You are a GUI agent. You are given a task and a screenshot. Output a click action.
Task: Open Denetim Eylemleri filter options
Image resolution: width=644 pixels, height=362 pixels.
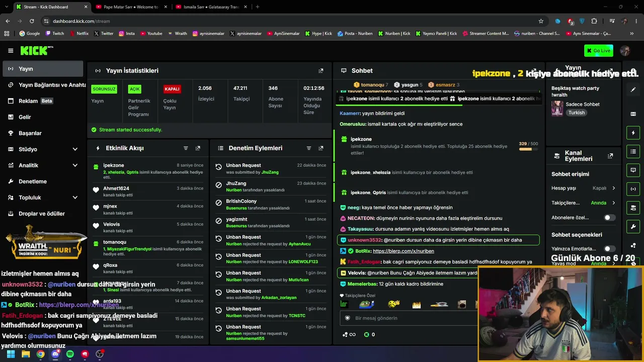pyautogui.click(x=309, y=148)
